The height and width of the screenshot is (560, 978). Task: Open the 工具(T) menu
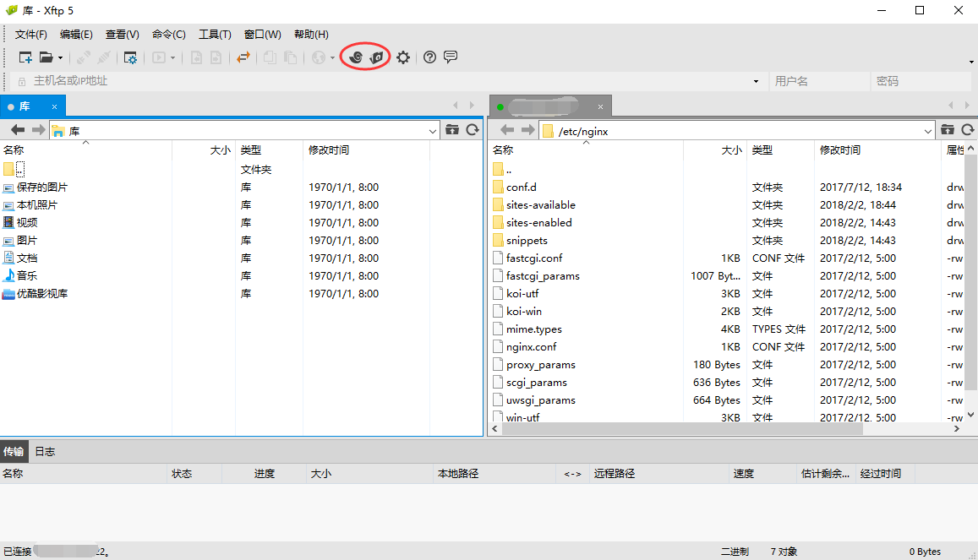click(215, 35)
